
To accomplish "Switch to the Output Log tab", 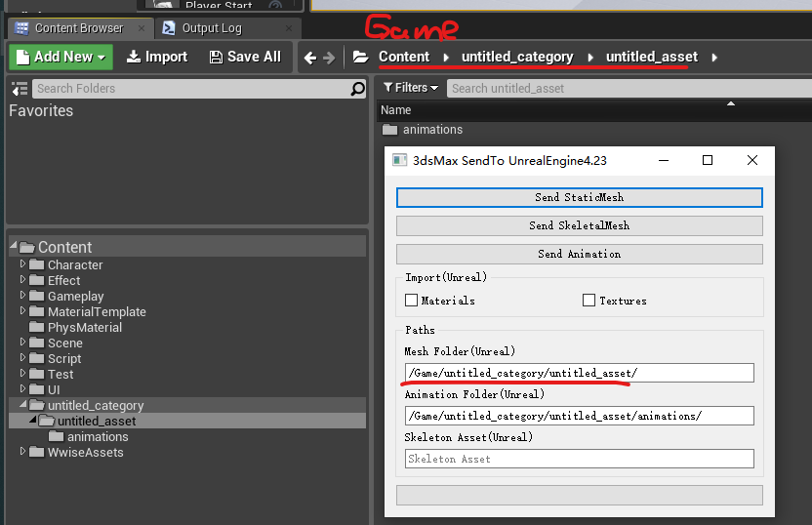I will point(212,28).
